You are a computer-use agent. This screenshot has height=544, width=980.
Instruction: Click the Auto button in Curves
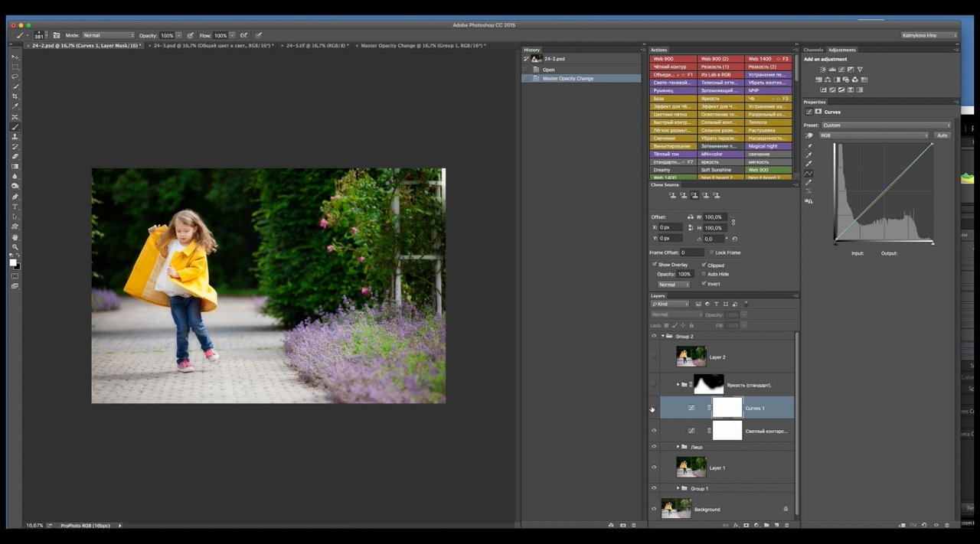pos(942,135)
